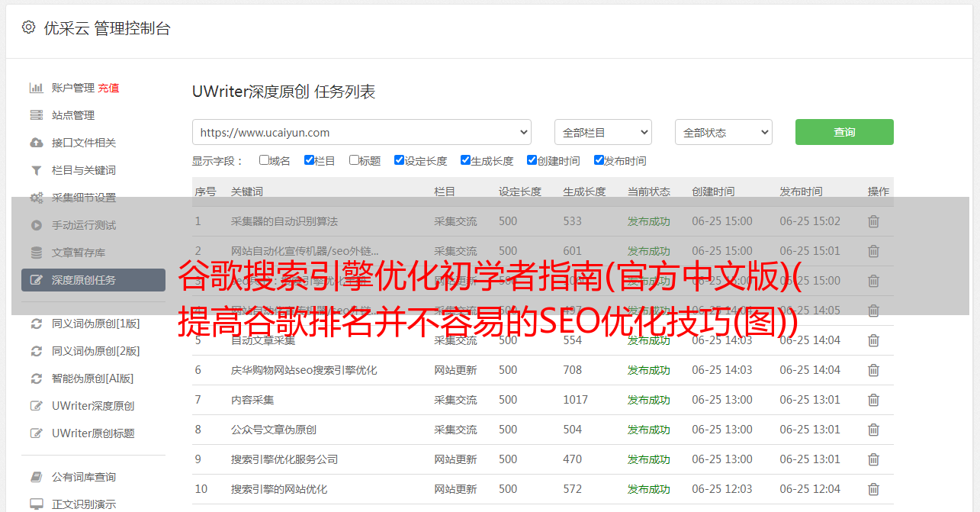
Task: Open 站点管理 in sidebar
Action: coord(73,115)
